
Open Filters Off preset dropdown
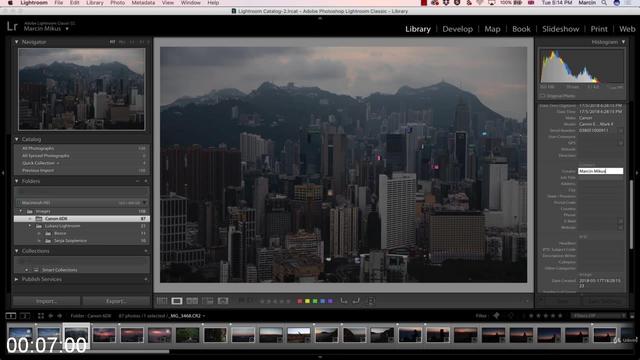(x=599, y=316)
